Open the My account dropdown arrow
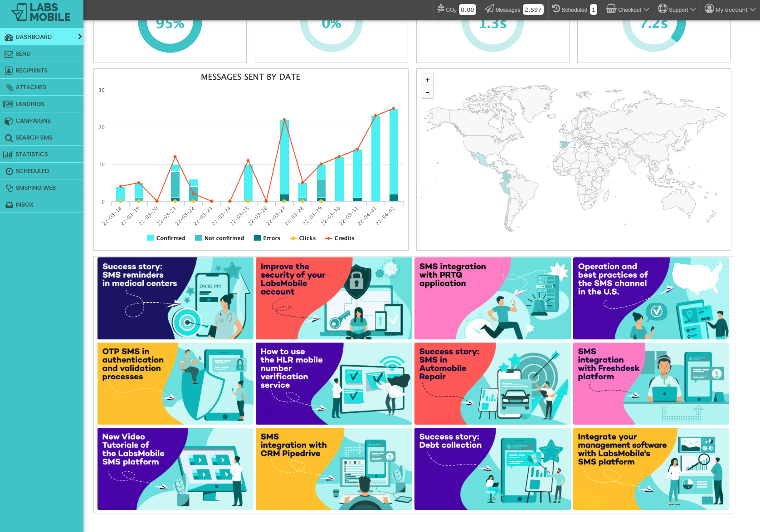The width and height of the screenshot is (760, 532). coord(753,10)
